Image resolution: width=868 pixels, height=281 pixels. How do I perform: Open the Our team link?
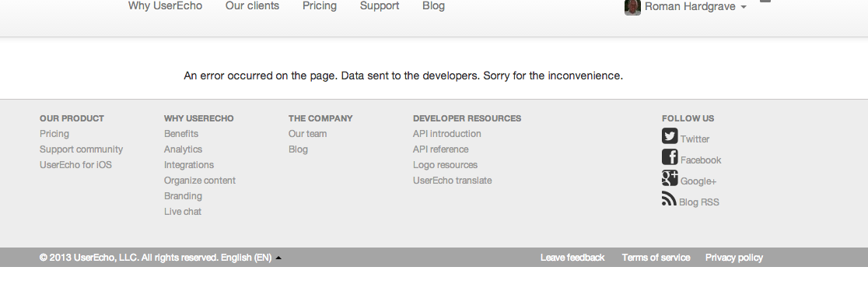308,134
